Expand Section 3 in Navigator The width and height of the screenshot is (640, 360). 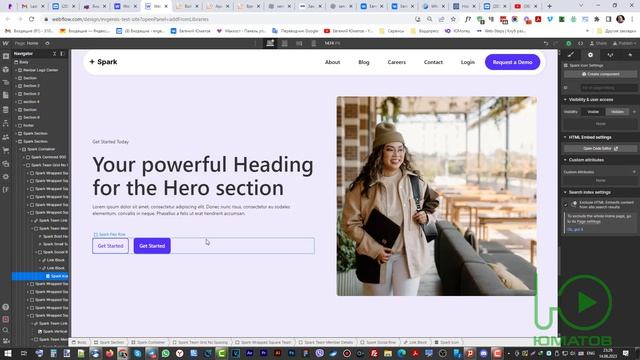point(16,94)
